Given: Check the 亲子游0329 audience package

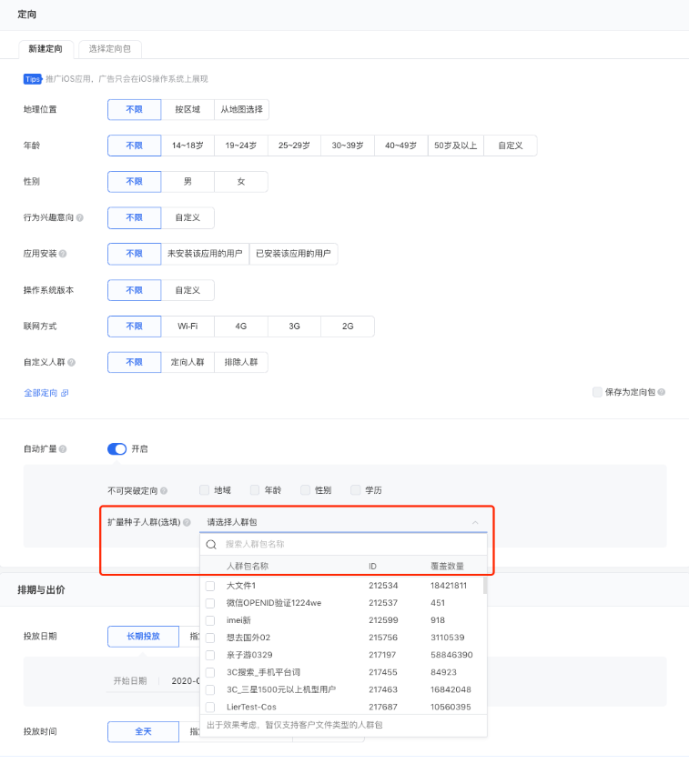Looking at the screenshot, I should pos(210,656).
